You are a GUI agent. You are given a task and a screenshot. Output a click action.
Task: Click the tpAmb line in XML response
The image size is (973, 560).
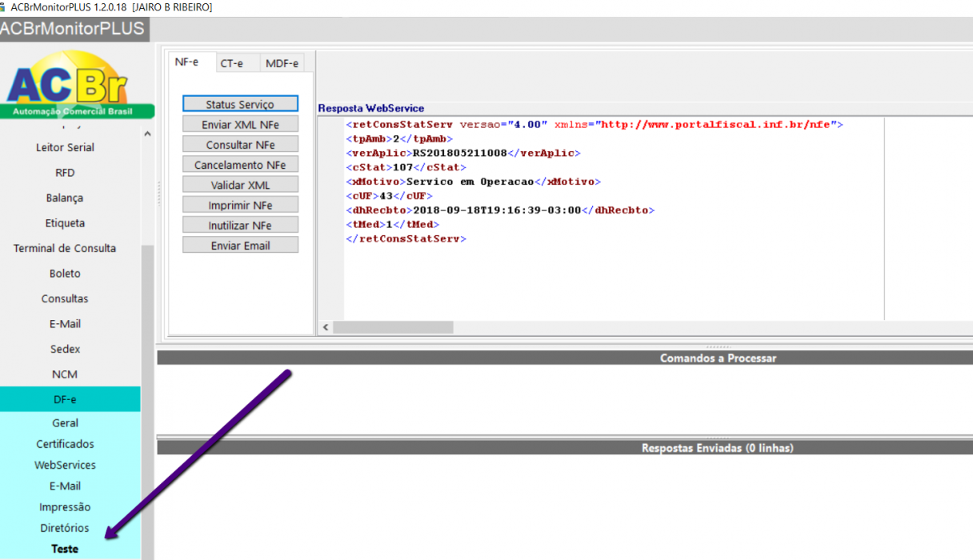399,139
